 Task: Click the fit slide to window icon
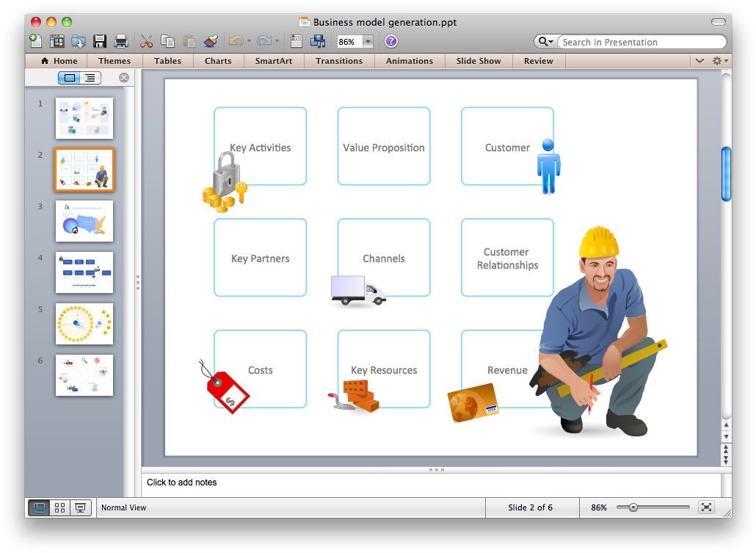click(706, 507)
